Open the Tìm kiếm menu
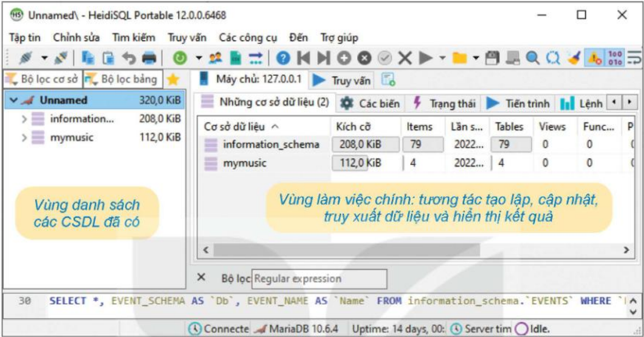Viewport: 644px width, 337px height. pos(134,38)
